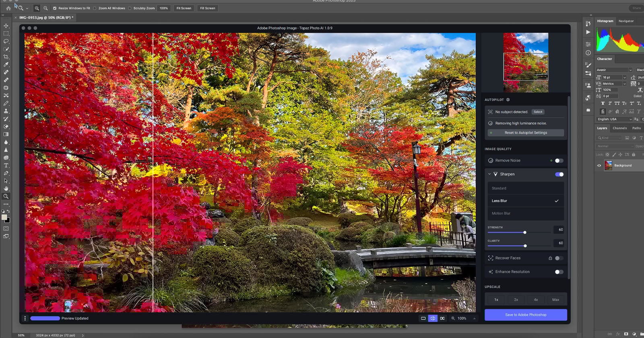The width and height of the screenshot is (644, 338).
Task: Select the Zoom tool in the toolbox
Action: [x=6, y=196]
